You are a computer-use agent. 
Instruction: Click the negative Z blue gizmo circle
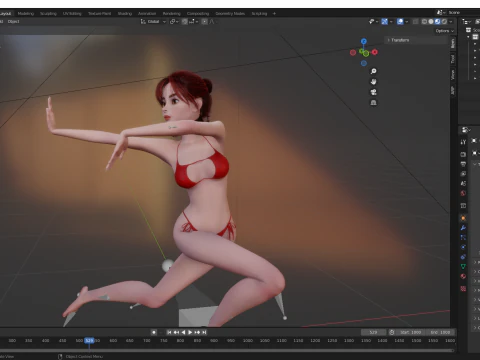(364, 63)
